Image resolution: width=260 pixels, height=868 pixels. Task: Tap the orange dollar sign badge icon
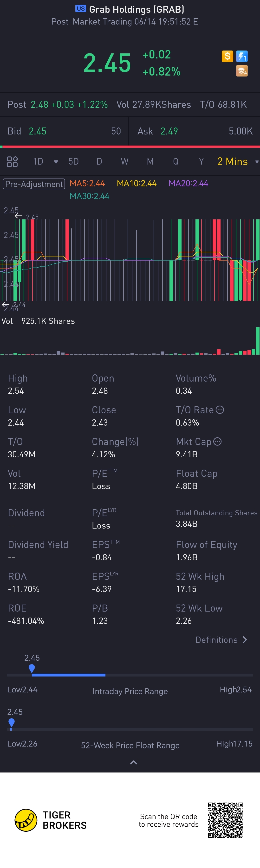(x=227, y=56)
